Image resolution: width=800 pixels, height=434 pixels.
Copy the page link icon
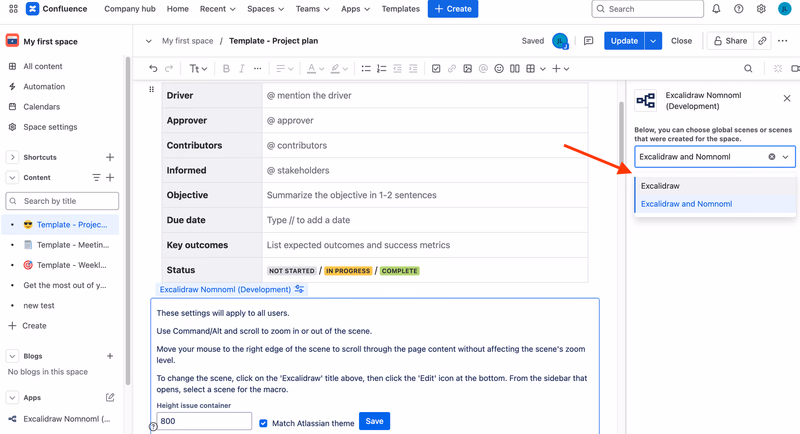762,41
